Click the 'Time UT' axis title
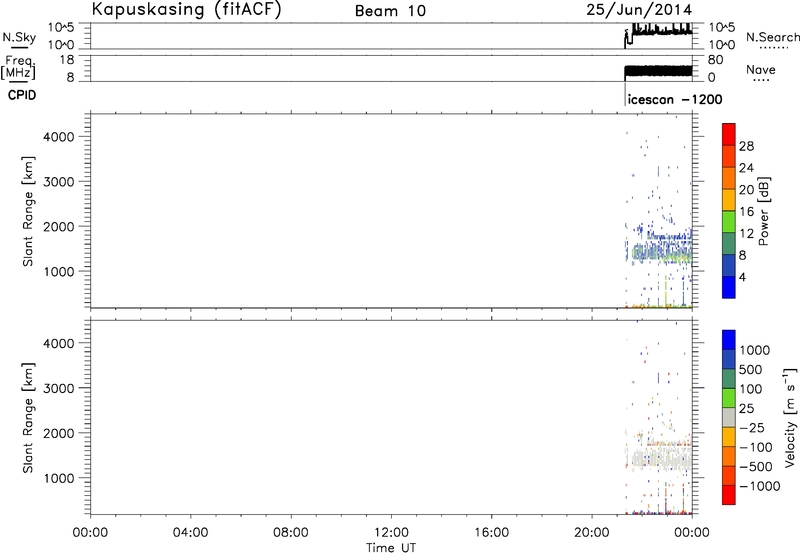This screenshot has height=554, width=800. [391, 548]
